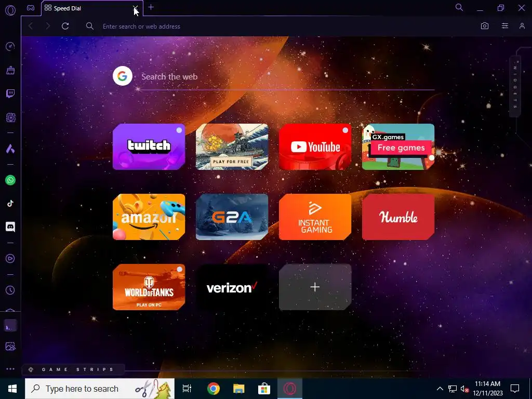Open Twitch panel in sidebar
Screen dimensions: 532x399
click(x=10, y=94)
